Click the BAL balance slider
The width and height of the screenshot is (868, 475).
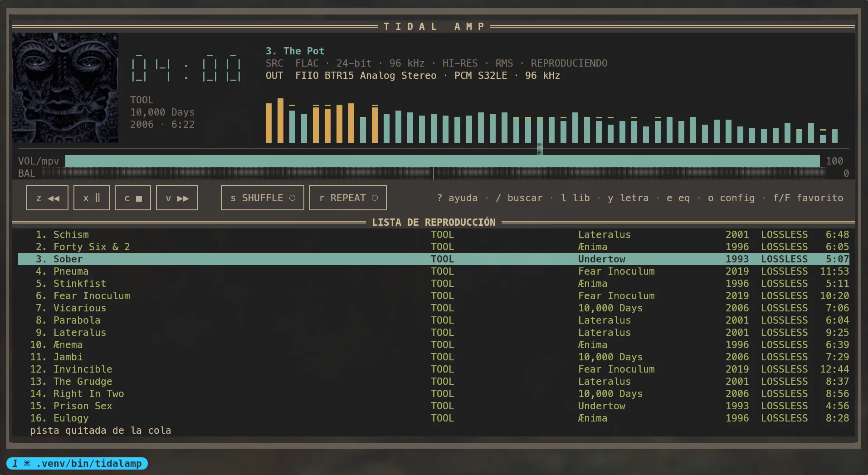pyautogui.click(x=434, y=173)
